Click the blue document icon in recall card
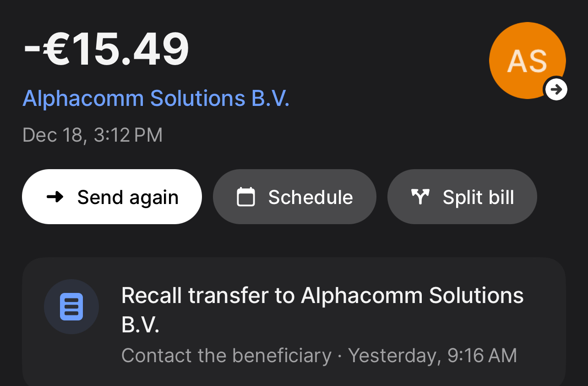The image size is (588, 386). pyautogui.click(x=71, y=307)
